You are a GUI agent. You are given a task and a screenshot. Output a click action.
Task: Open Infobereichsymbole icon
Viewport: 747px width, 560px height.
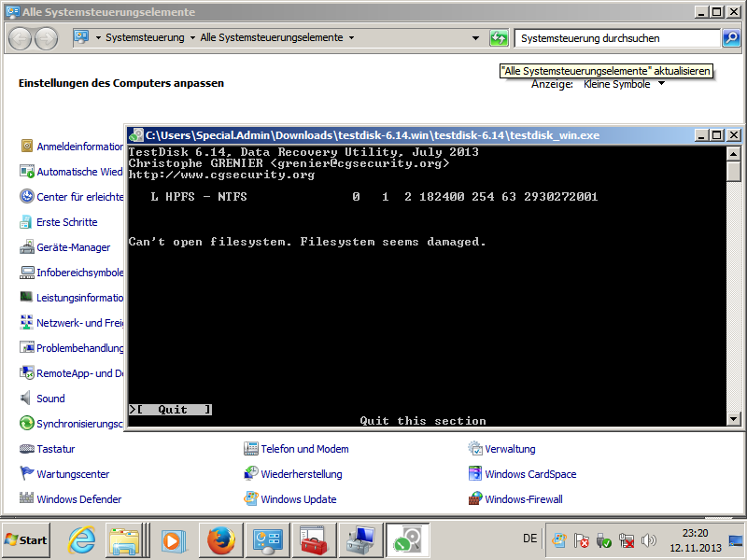coord(27,273)
